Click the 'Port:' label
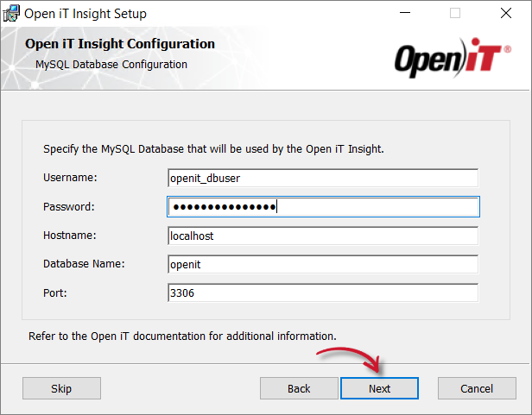532x415 pixels. point(55,292)
